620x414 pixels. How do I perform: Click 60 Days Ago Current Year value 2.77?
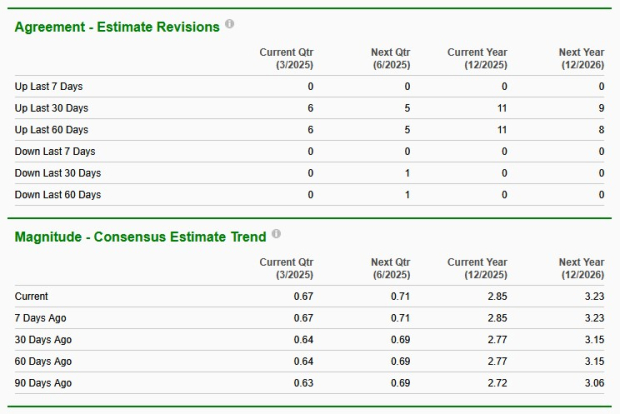[x=497, y=361]
